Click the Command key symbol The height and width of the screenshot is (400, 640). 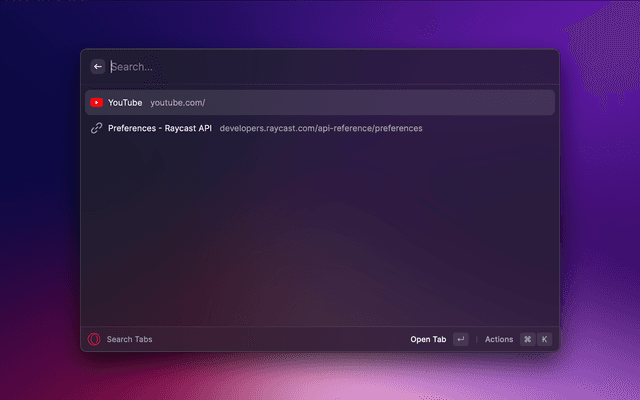coord(527,339)
